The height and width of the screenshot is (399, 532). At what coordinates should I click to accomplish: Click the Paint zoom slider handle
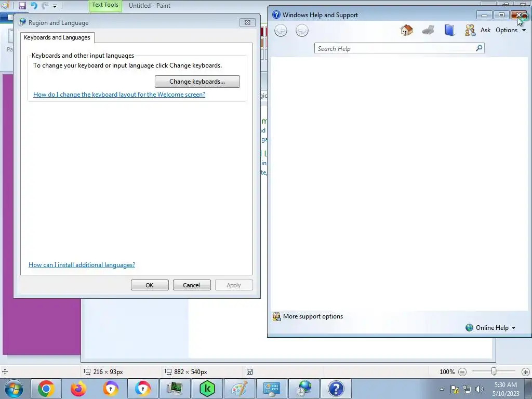pos(494,372)
